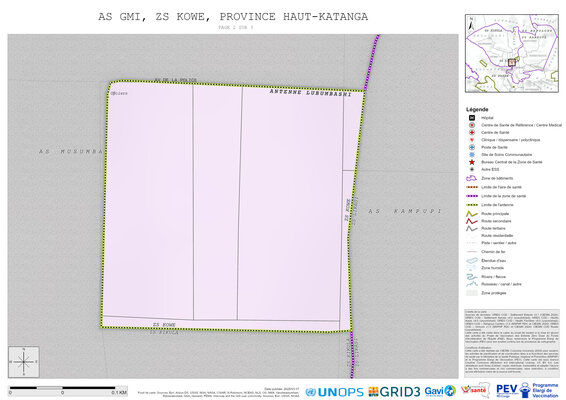
Task: Select the purple Limite de la zone de santé symbol
Action: point(472,196)
